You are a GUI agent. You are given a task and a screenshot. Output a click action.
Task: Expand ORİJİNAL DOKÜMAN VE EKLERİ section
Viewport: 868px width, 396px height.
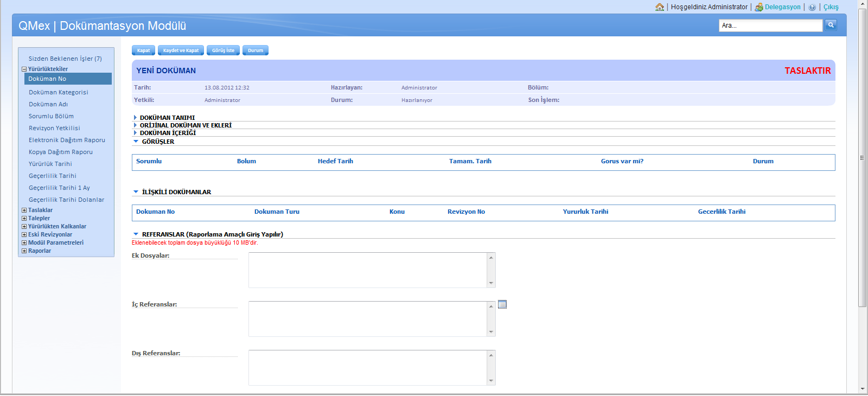point(135,125)
